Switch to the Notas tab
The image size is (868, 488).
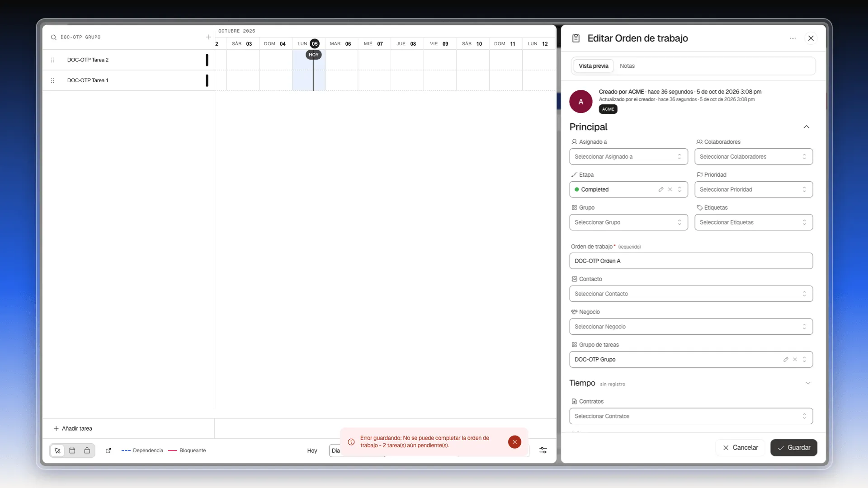pos(627,66)
